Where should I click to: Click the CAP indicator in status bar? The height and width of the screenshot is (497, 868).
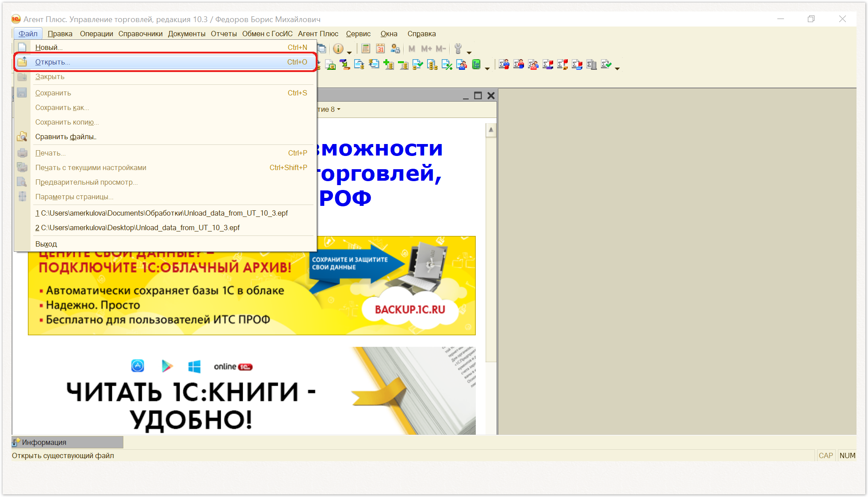click(826, 455)
